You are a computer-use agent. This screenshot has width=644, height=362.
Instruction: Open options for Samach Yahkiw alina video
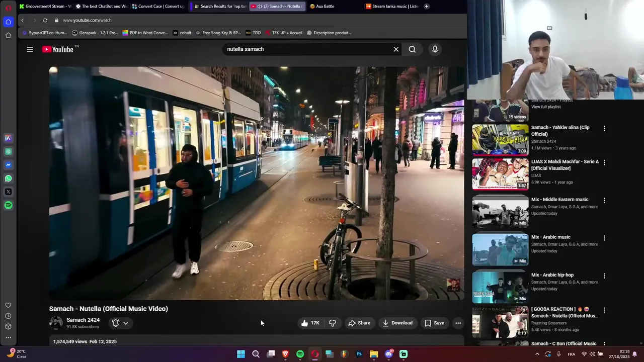click(x=604, y=128)
